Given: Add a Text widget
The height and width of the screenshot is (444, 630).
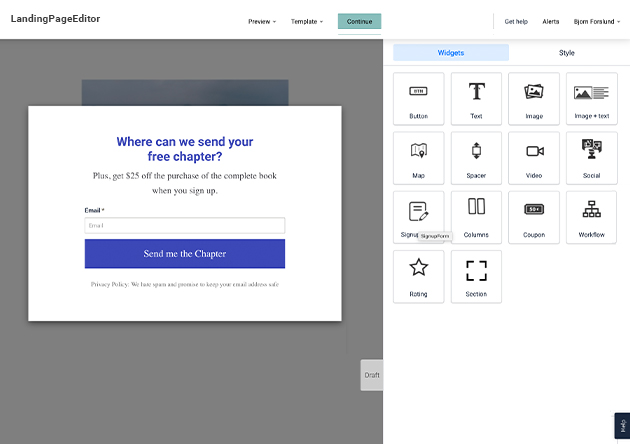Looking at the screenshot, I should (476, 99).
